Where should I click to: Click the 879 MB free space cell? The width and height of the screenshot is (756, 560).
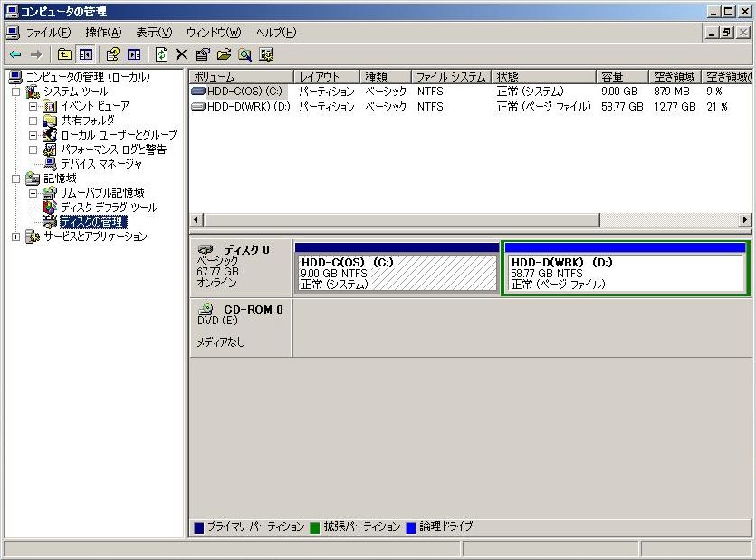tap(672, 92)
